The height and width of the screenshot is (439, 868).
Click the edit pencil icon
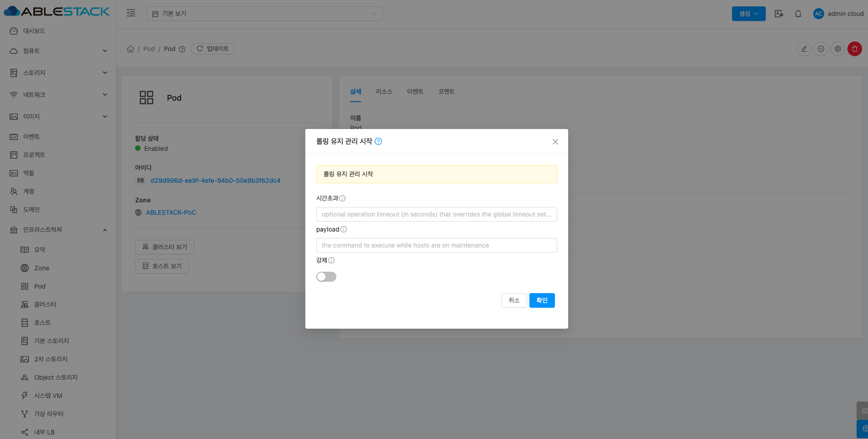(804, 49)
